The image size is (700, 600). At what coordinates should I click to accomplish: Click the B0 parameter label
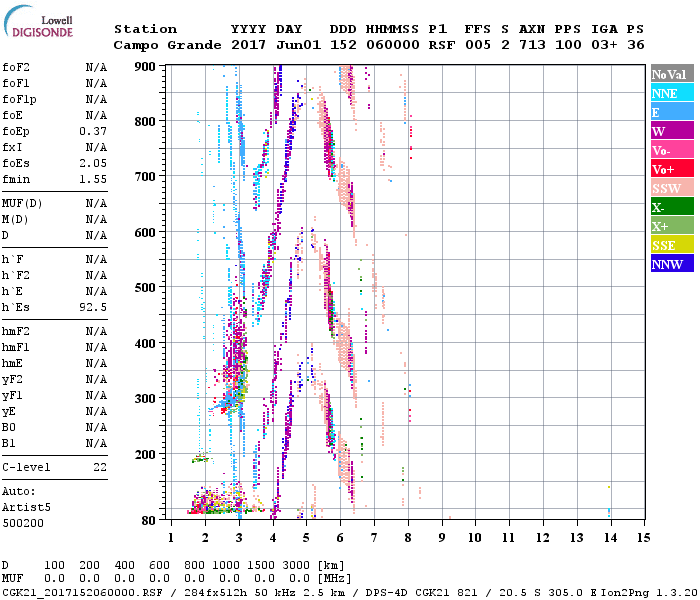[x=8, y=427]
